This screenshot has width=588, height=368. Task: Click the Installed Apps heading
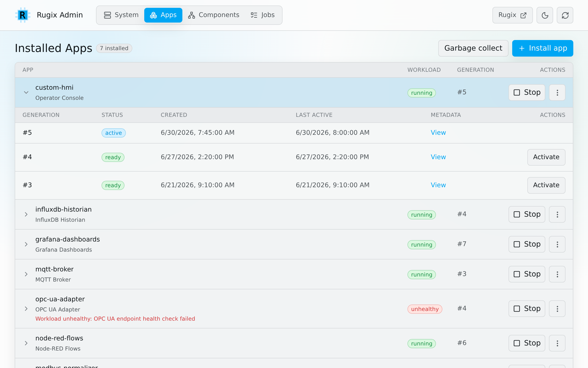click(54, 48)
